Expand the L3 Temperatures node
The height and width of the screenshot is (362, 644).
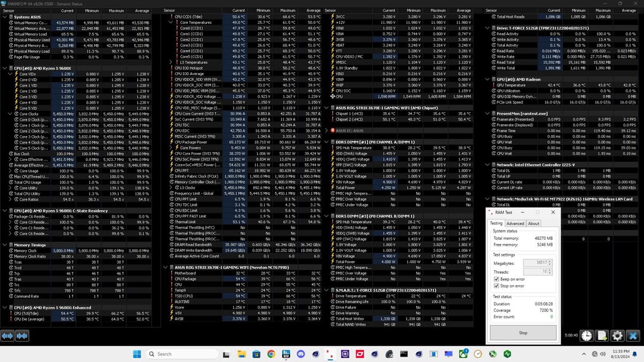(x=171, y=63)
